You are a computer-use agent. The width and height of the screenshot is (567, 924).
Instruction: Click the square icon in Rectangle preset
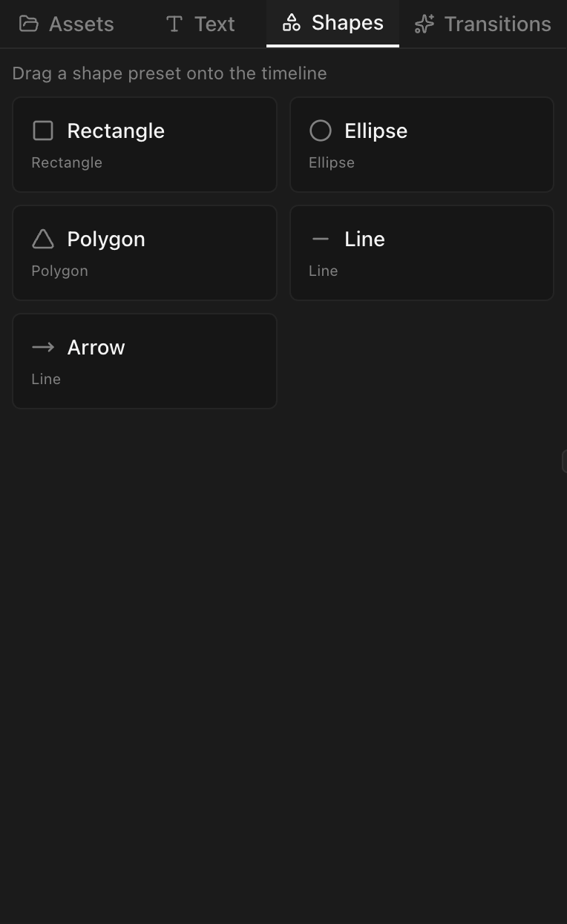(x=43, y=131)
